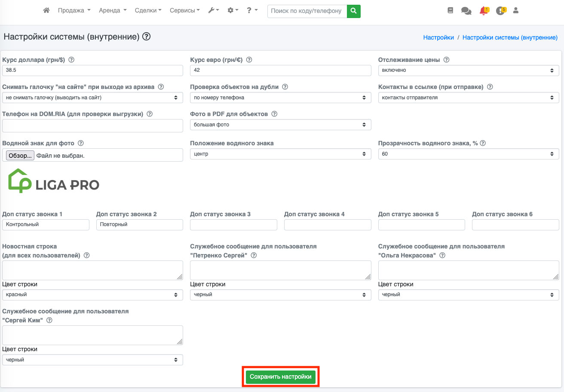Open the book icon in top bar

coord(450,11)
